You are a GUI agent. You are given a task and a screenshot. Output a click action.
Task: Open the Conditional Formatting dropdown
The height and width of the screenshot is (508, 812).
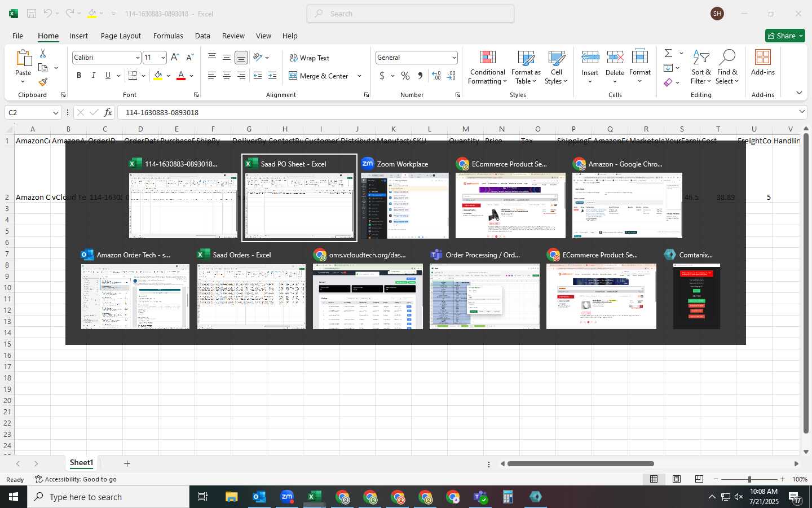pyautogui.click(x=488, y=67)
